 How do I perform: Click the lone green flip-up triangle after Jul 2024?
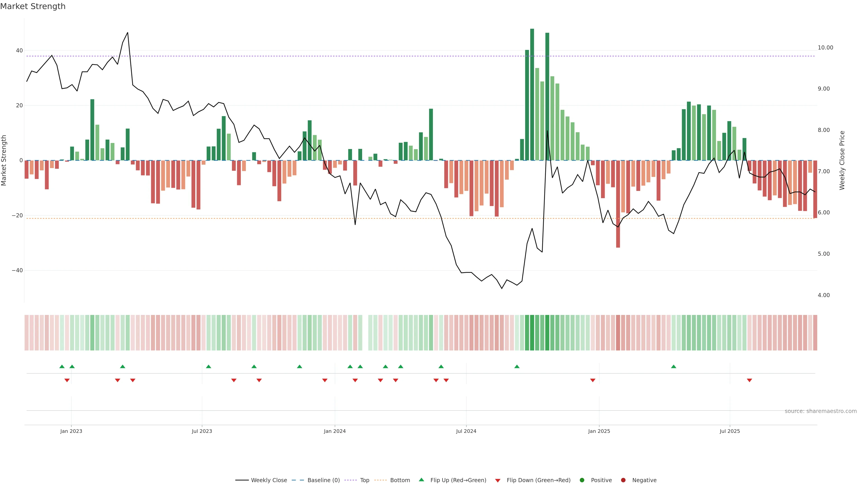pos(517,366)
